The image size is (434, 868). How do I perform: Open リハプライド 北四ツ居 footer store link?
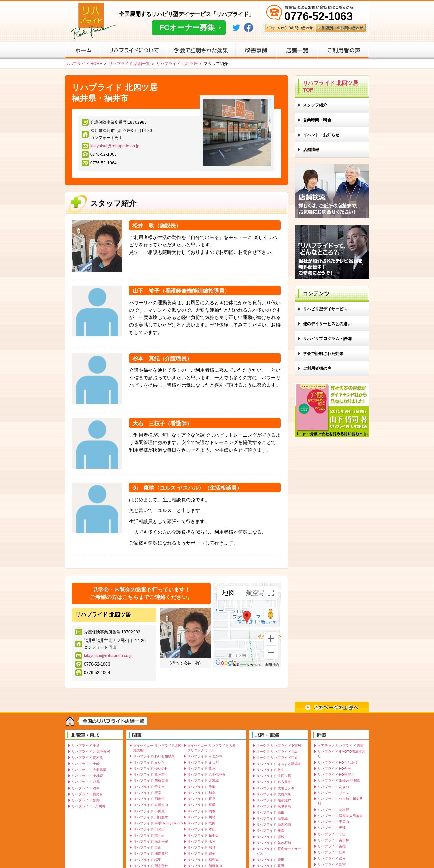[x=273, y=776]
